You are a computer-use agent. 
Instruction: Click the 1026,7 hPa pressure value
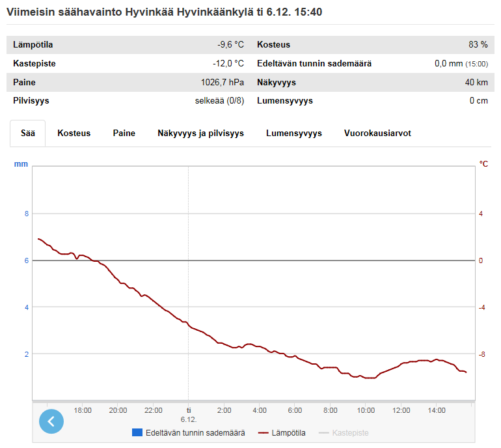pyautogui.click(x=223, y=83)
